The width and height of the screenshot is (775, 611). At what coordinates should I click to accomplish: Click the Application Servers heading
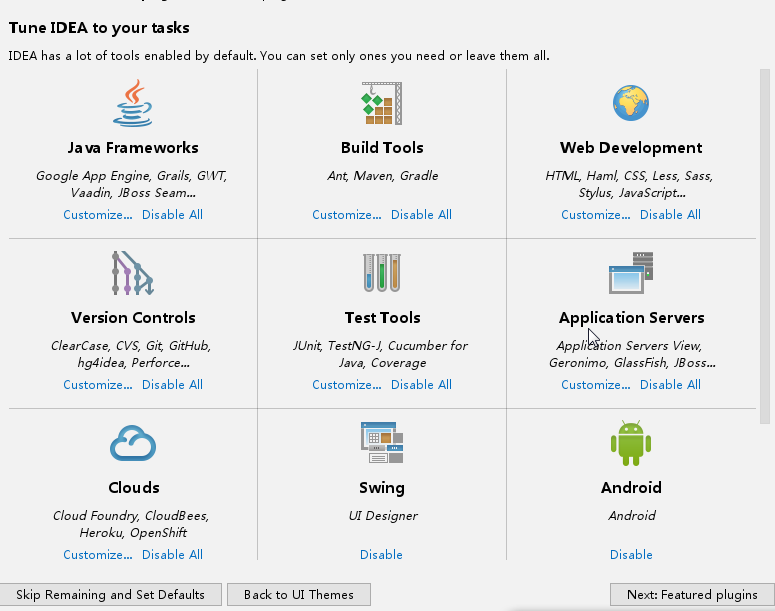click(x=631, y=318)
